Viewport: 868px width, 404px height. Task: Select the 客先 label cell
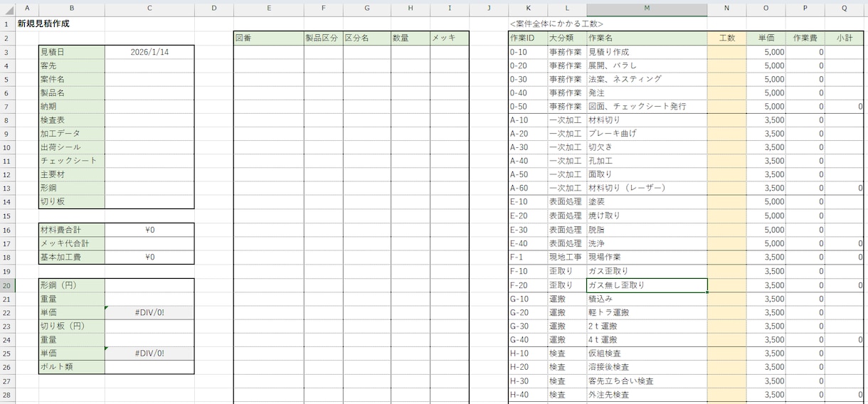tap(72, 65)
